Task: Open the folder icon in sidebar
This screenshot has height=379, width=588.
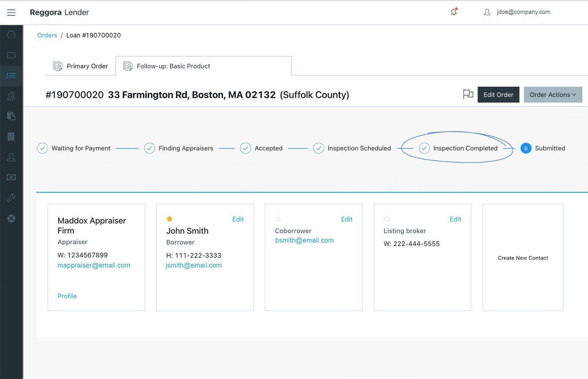Action: [x=11, y=55]
